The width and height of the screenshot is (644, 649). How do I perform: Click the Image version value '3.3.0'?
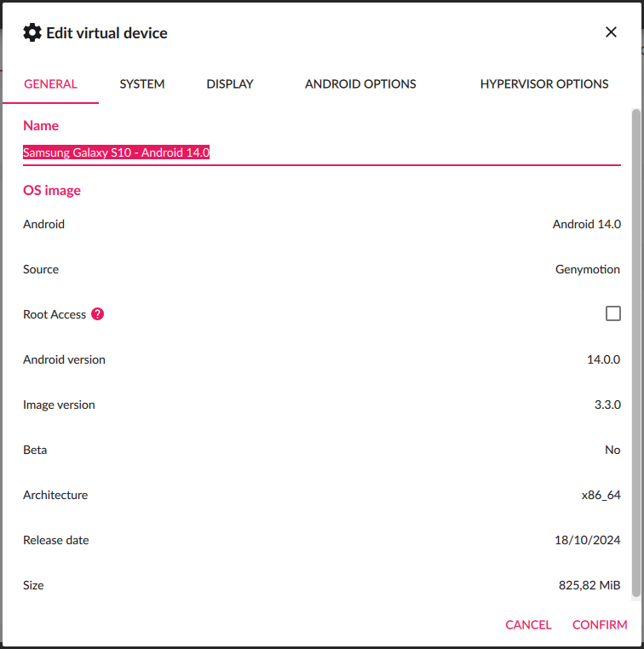(607, 405)
